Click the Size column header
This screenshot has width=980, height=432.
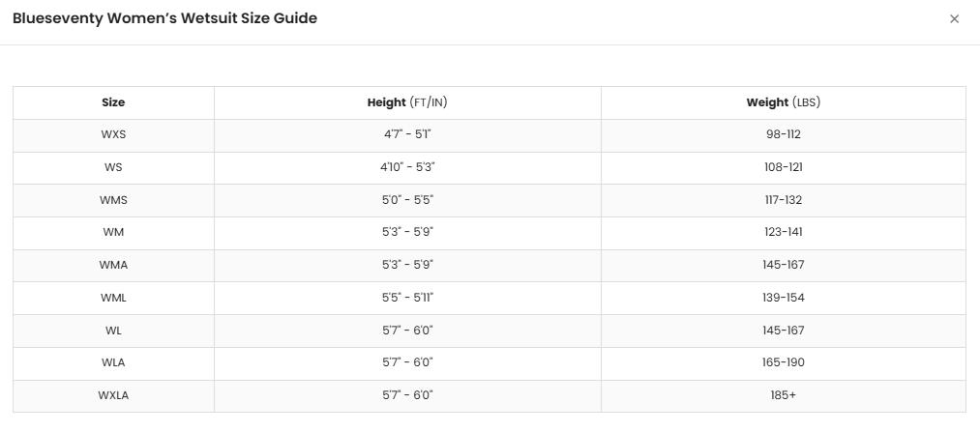click(113, 102)
